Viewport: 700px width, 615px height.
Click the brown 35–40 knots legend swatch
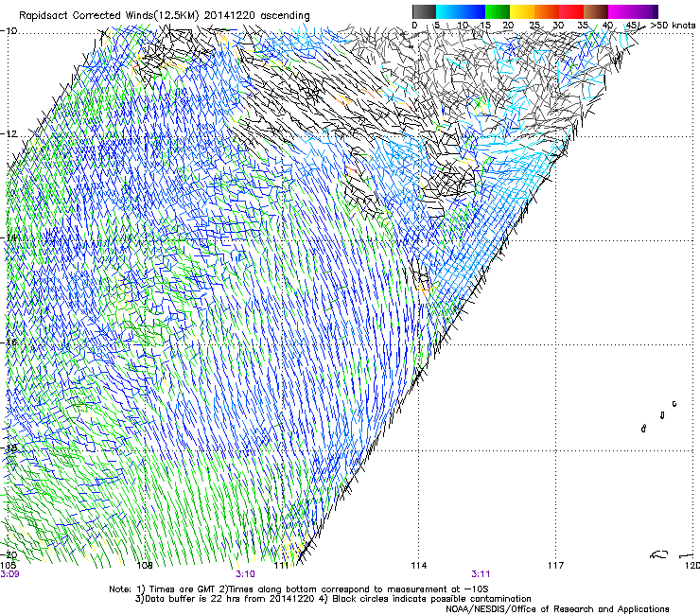pyautogui.click(x=596, y=11)
